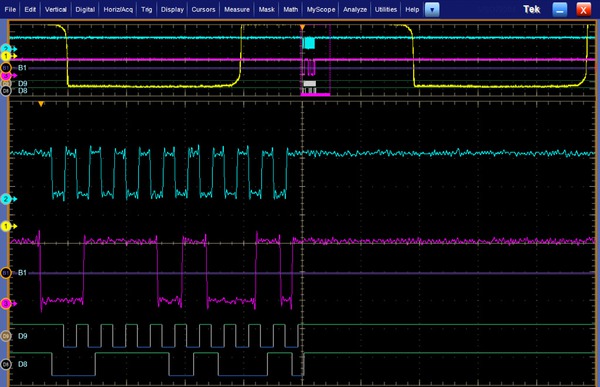Click the Tek logo
The image size is (600, 387).
[532, 10]
